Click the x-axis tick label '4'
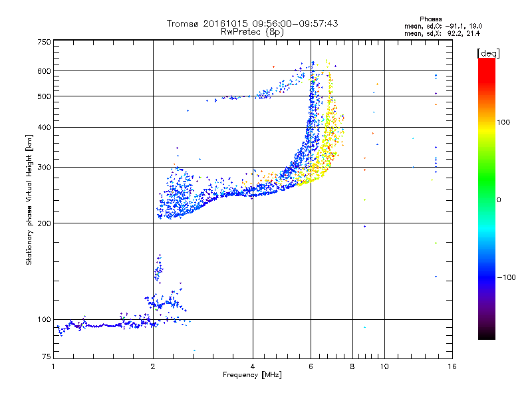Viewport: 532px width, 399px height. tap(253, 366)
